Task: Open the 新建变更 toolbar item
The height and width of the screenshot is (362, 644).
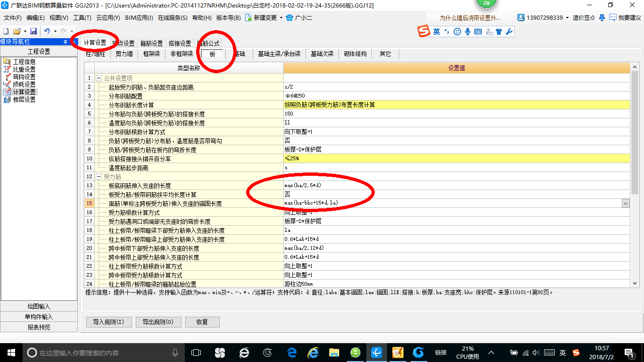Action: [264, 18]
